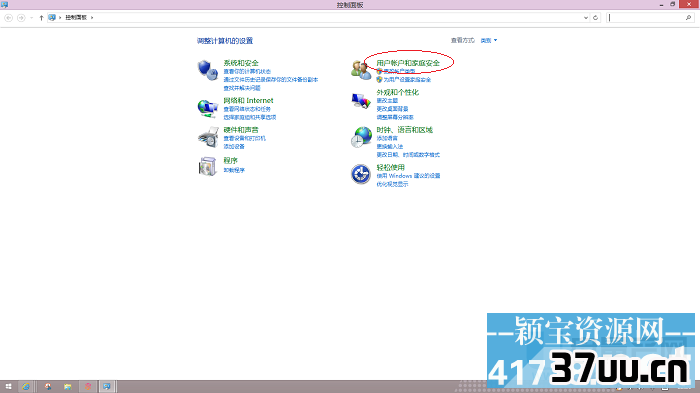The width and height of the screenshot is (700, 393).
Task: Launch Internet Explorer from taskbar
Action: [26, 387]
